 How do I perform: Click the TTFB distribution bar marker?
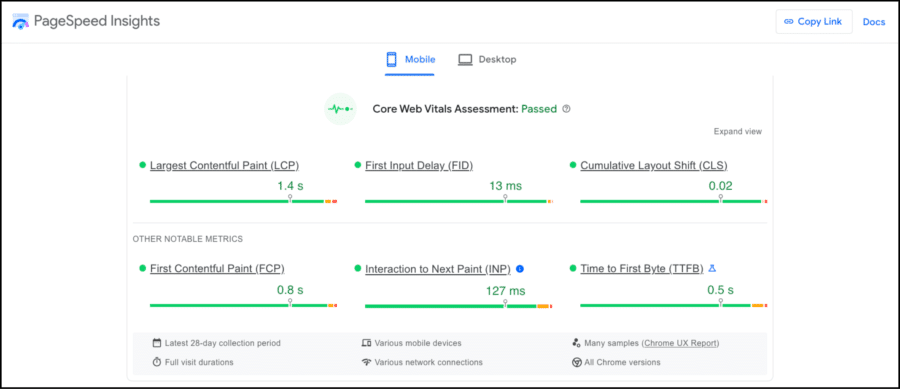pyautogui.click(x=720, y=303)
